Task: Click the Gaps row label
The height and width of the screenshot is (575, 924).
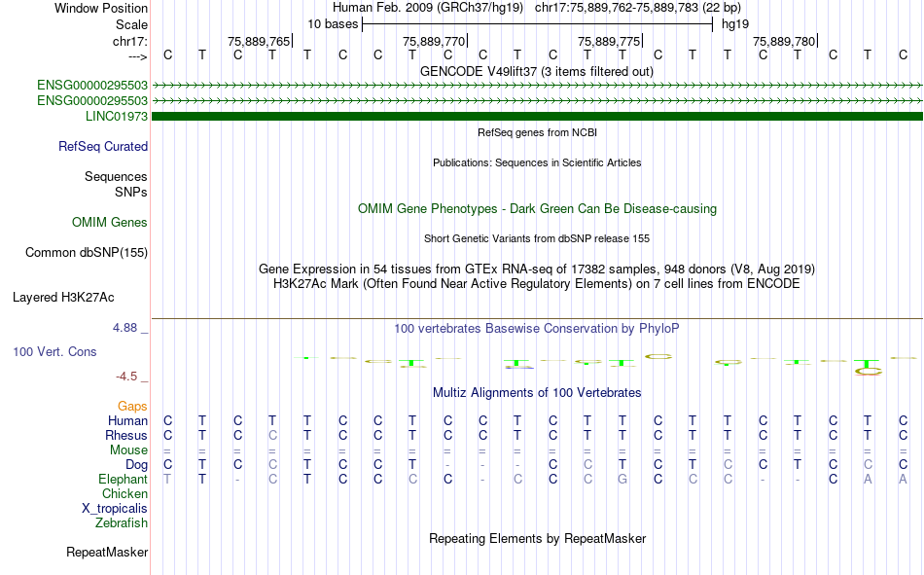Action: (x=132, y=407)
